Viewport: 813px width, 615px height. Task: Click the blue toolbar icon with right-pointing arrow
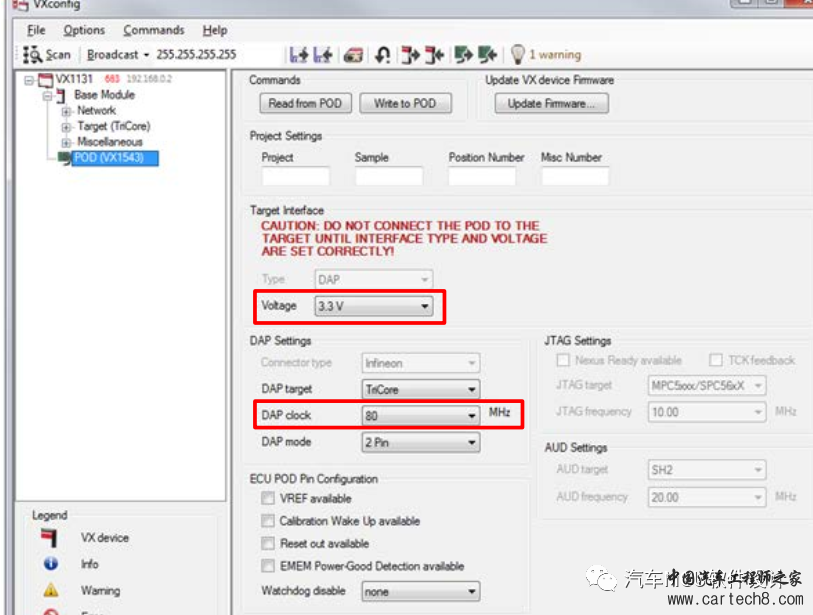[299, 54]
